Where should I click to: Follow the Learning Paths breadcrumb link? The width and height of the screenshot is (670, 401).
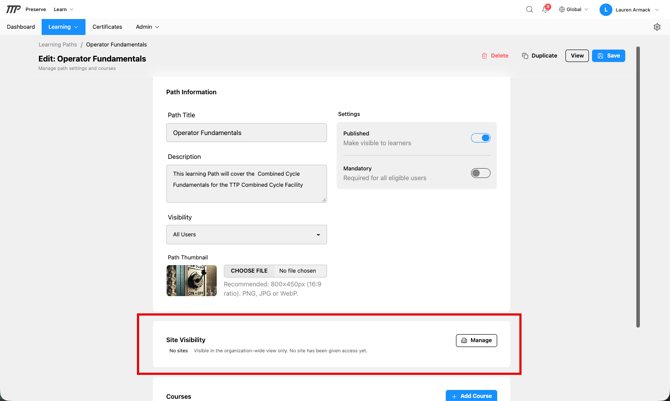58,44
